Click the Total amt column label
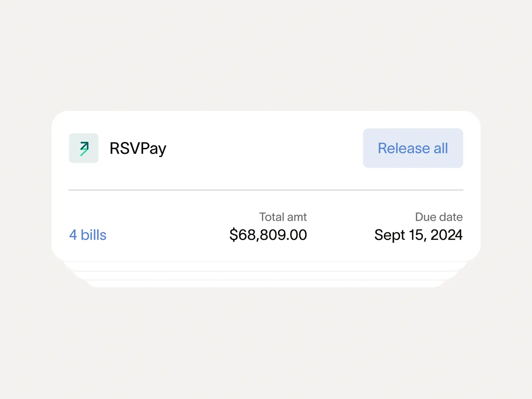The width and height of the screenshot is (532, 399). click(283, 217)
